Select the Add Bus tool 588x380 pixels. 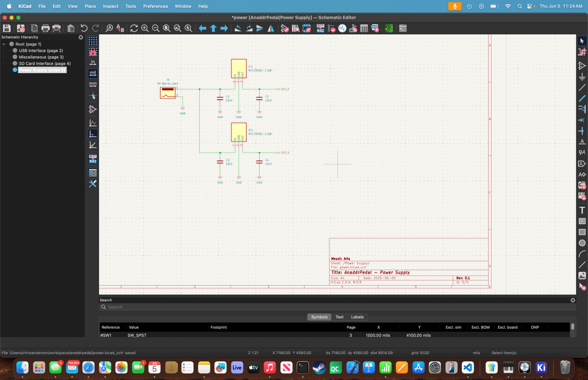tap(582, 98)
